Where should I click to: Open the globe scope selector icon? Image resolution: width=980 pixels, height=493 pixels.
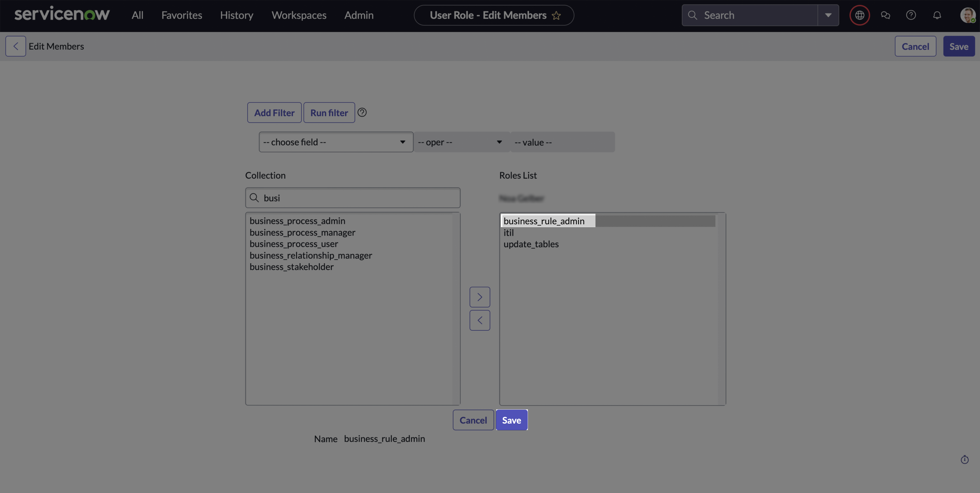(859, 15)
